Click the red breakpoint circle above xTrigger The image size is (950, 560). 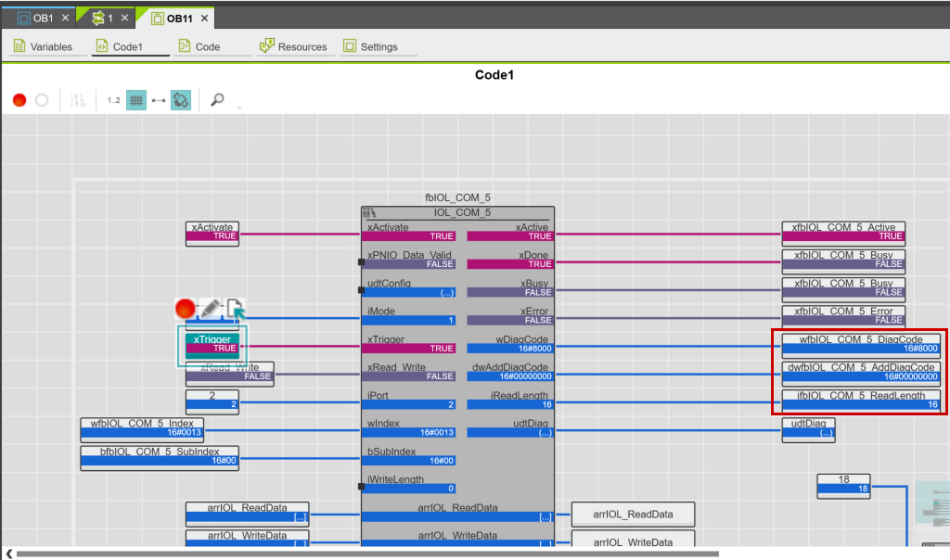point(186,308)
